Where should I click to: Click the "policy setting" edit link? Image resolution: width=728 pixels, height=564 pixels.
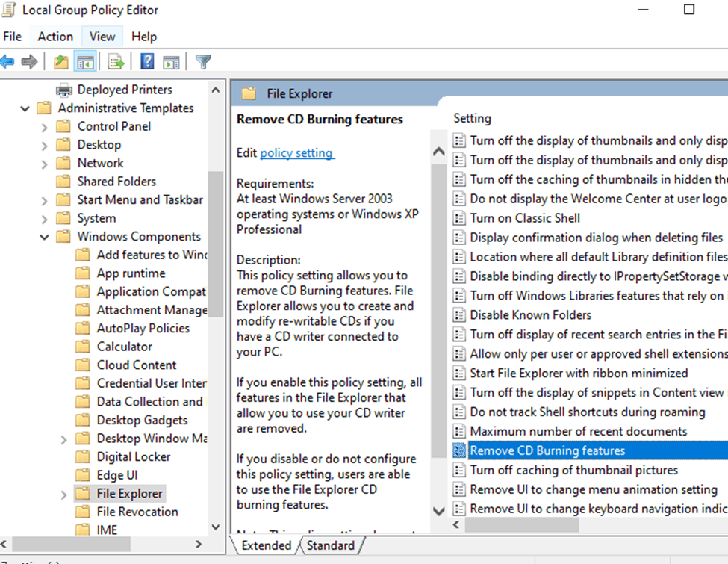coord(296,153)
